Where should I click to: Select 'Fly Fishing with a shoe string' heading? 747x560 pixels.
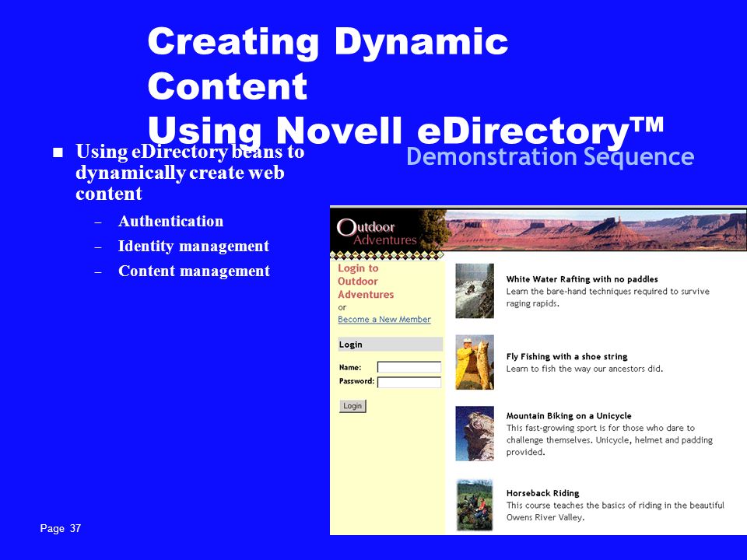566,356
